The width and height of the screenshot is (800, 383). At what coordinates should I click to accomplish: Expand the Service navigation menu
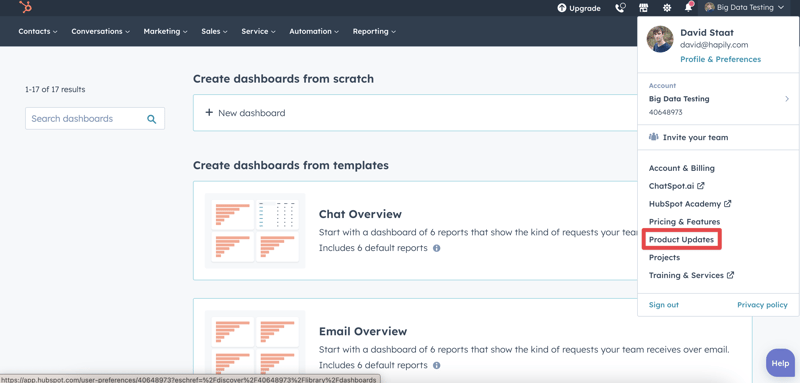259,31
